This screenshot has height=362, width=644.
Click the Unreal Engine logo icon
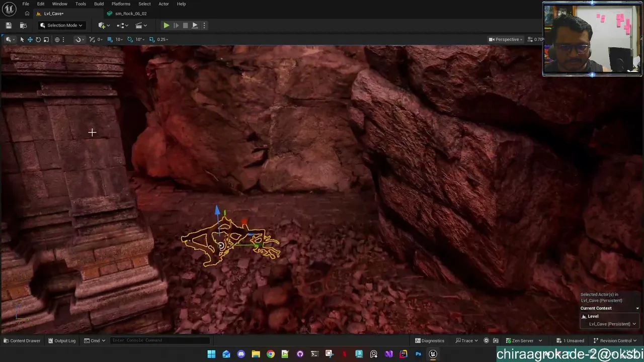10,10
